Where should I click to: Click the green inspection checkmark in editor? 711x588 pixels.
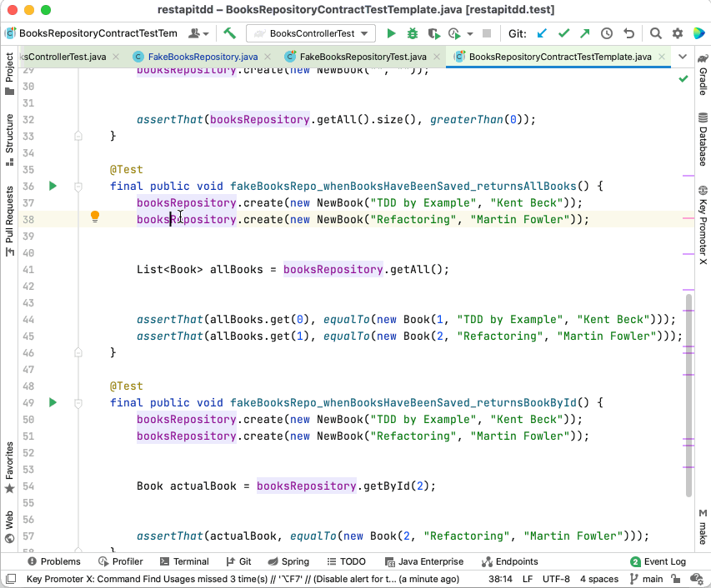pyautogui.click(x=683, y=79)
